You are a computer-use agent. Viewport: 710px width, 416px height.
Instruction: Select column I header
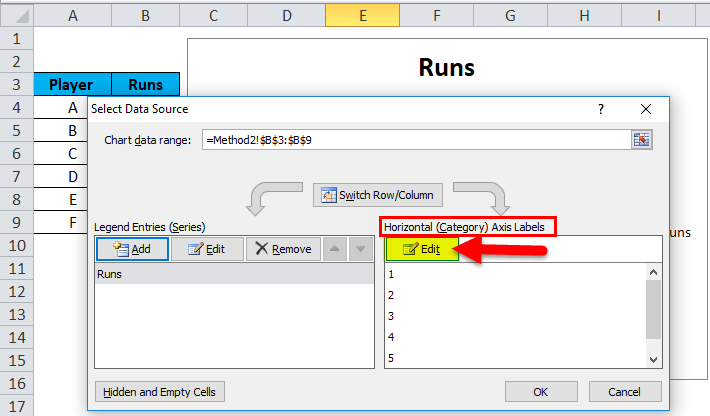tap(658, 16)
